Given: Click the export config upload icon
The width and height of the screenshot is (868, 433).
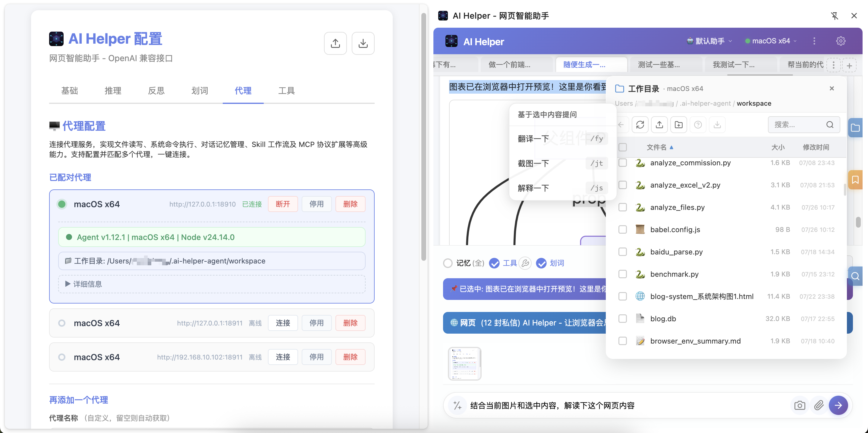Looking at the screenshot, I should click(335, 43).
